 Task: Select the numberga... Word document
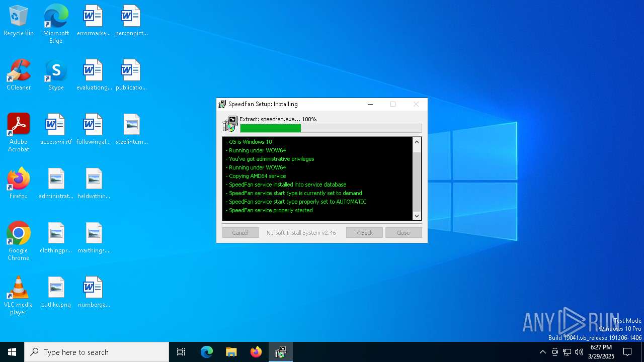pos(94,292)
